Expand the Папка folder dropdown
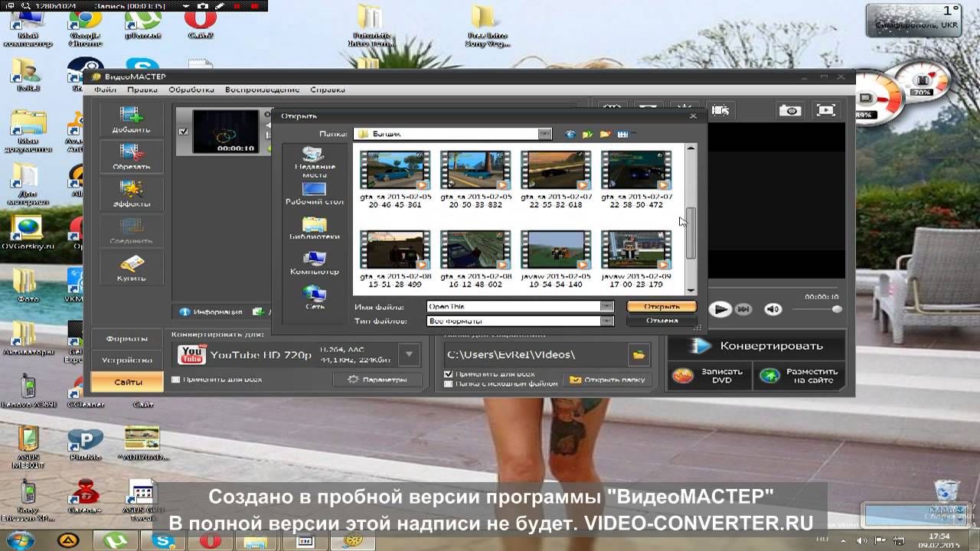The width and height of the screenshot is (980, 551). pyautogui.click(x=544, y=134)
